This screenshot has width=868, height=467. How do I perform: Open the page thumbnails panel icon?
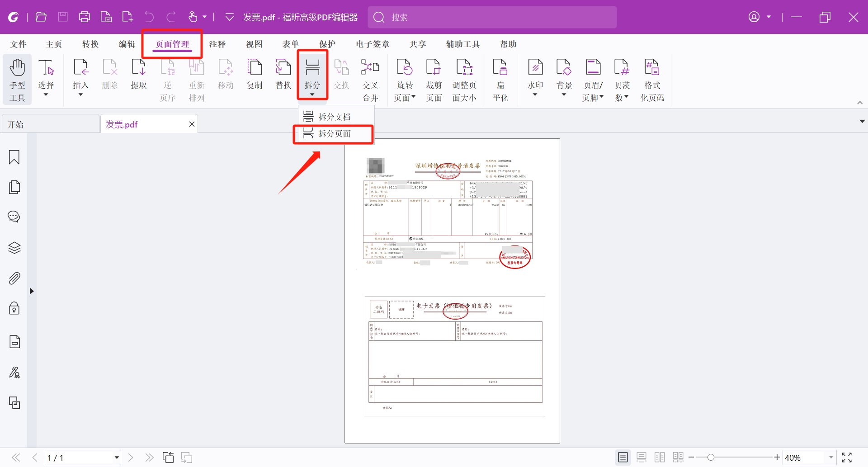tap(14, 187)
